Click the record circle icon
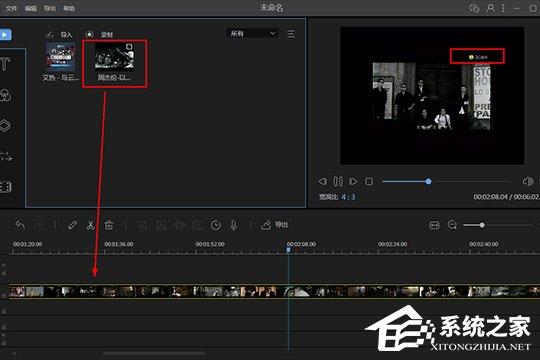The image size is (540, 360). coord(89,34)
